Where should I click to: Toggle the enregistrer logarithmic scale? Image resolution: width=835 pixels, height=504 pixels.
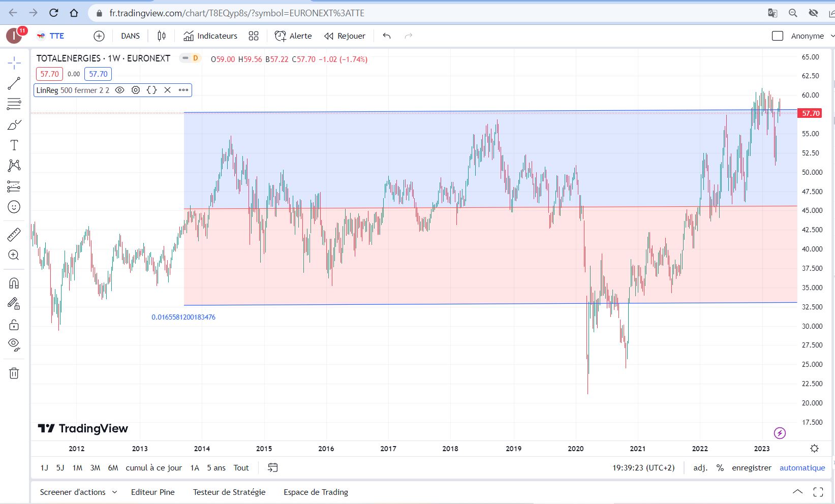tap(752, 468)
